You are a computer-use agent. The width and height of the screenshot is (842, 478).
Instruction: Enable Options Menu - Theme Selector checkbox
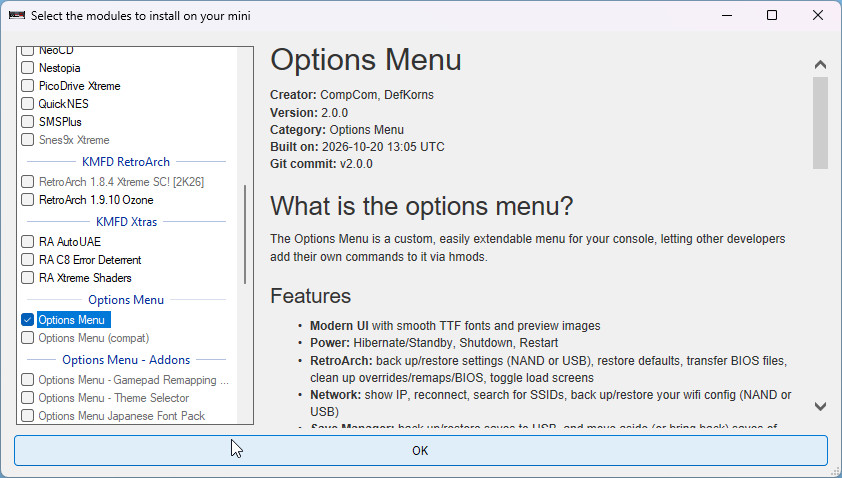tap(27, 398)
